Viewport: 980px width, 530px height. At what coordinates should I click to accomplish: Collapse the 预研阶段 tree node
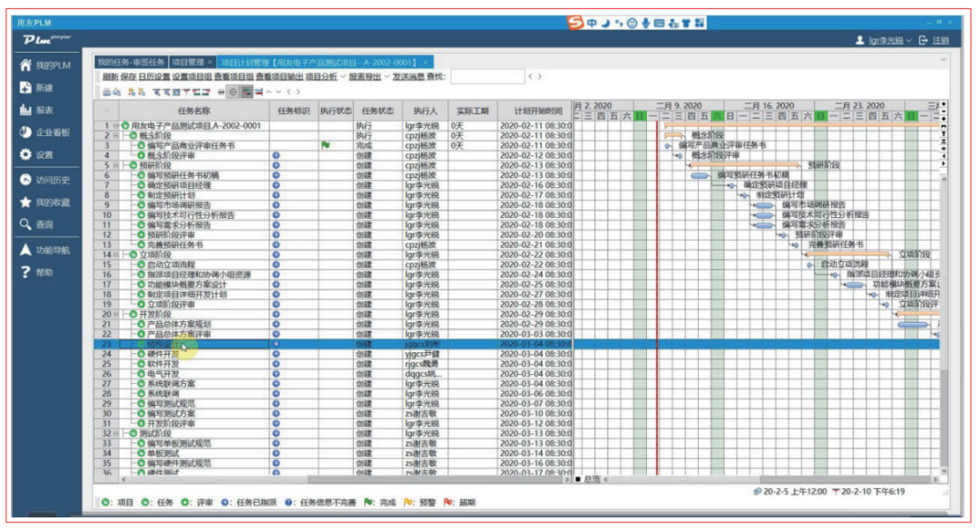point(116,165)
